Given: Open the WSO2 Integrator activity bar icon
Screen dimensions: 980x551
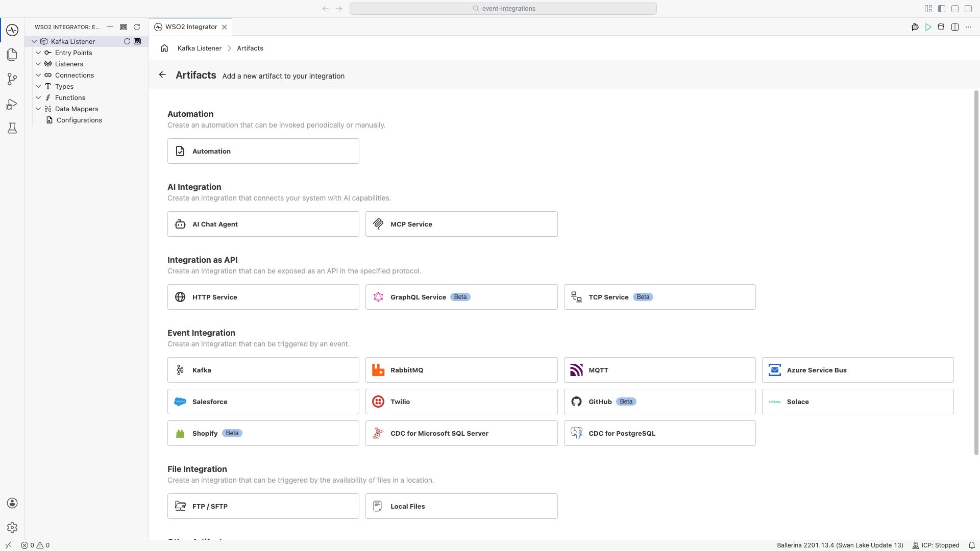Looking at the screenshot, I should coord(12,30).
